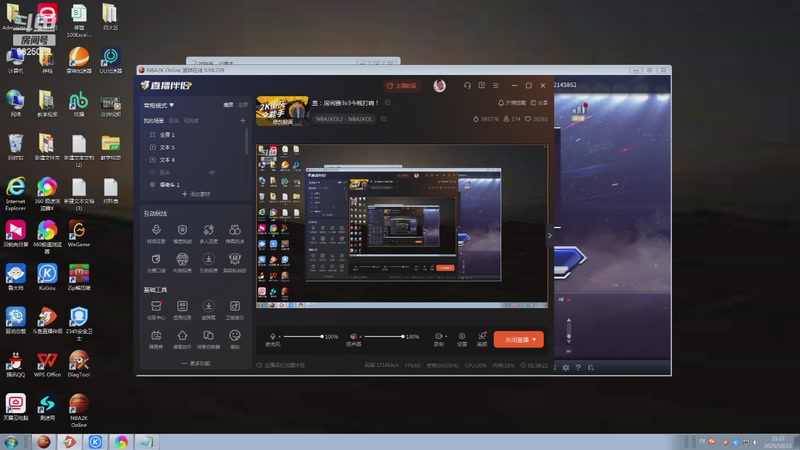The image size is (800, 450).
Task: Open the circular download icon in 基础工具
Action: point(208,306)
